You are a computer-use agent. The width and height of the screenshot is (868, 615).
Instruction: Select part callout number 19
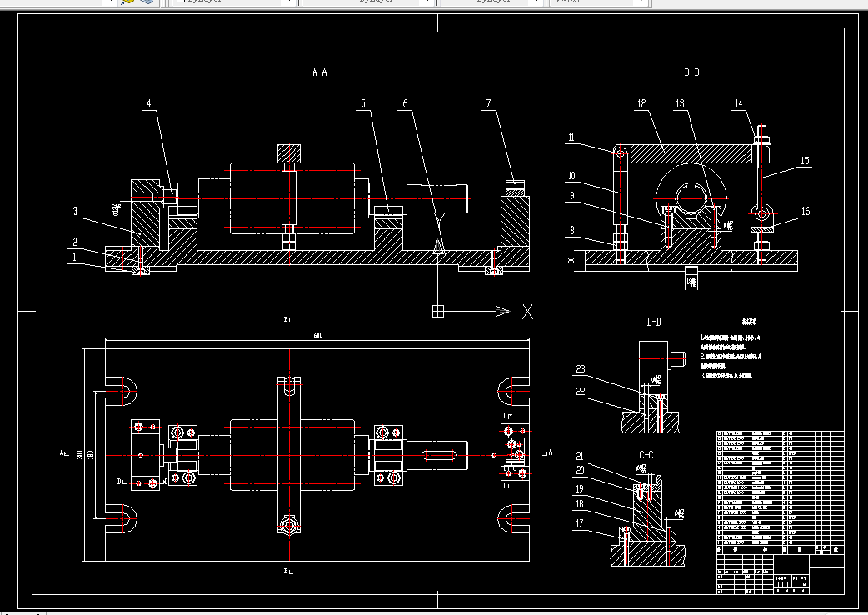[580, 489]
